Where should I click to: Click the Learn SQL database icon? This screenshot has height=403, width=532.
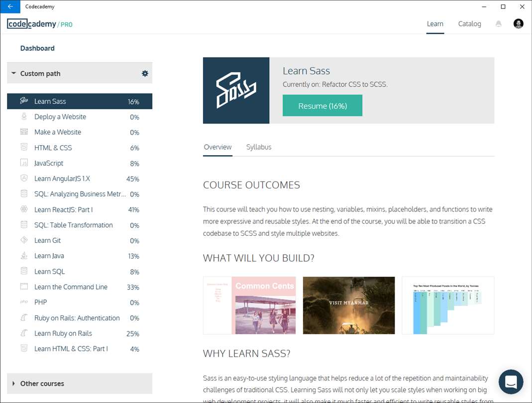pos(24,271)
